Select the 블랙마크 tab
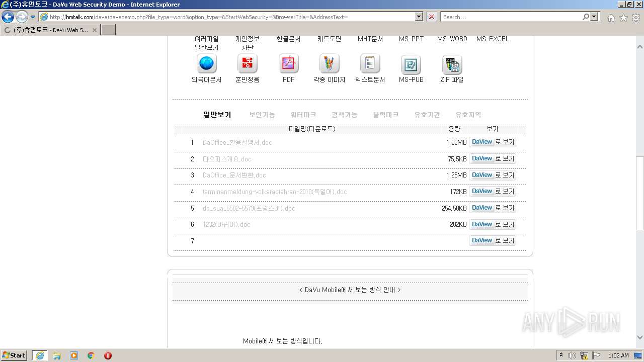The image size is (644, 362). [x=386, y=115]
